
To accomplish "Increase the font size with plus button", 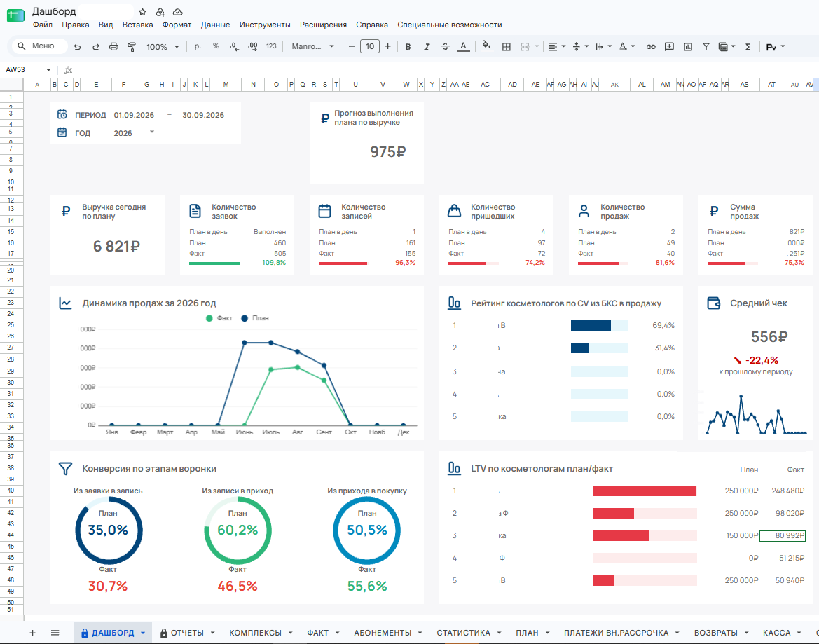I will (x=387, y=46).
